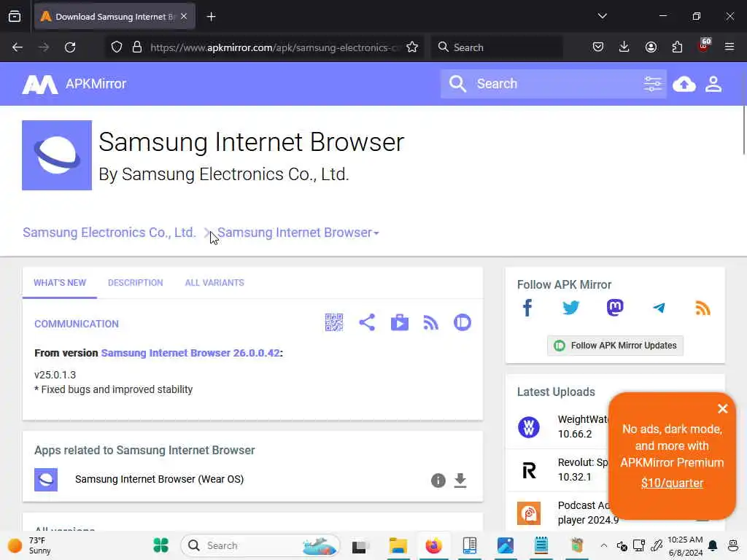Save page to Pocket

[x=598, y=47]
